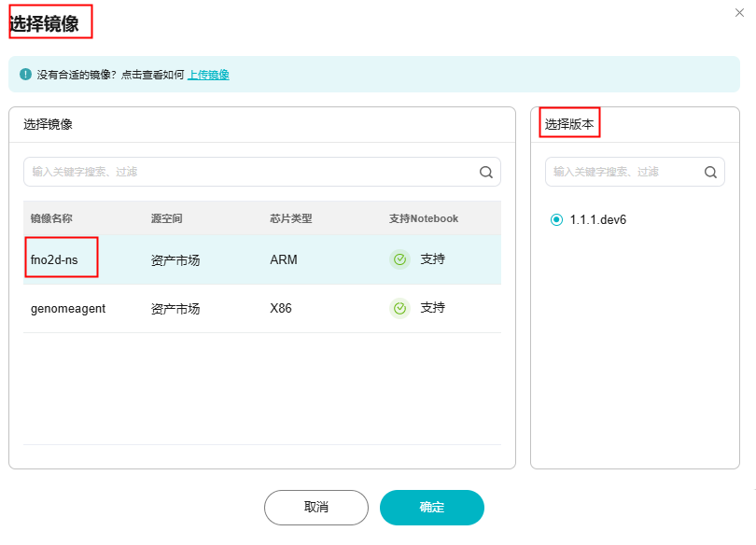The width and height of the screenshot is (756, 545).
Task: Click the green support check icon for genomeagent
Action: click(400, 308)
